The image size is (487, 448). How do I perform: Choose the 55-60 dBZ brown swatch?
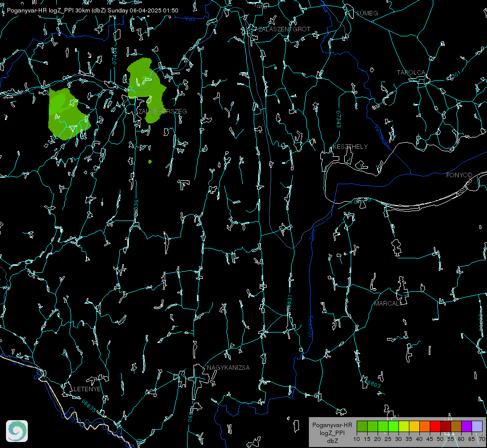(456, 426)
